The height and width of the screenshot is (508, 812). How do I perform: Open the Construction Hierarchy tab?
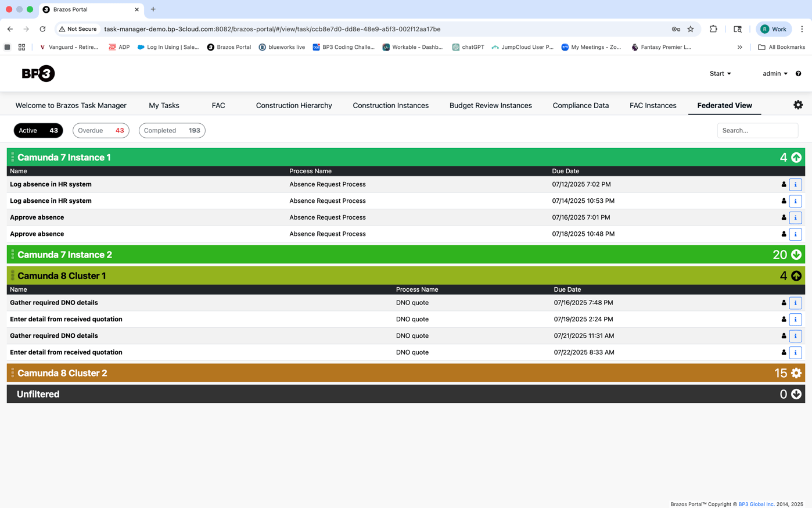point(293,105)
